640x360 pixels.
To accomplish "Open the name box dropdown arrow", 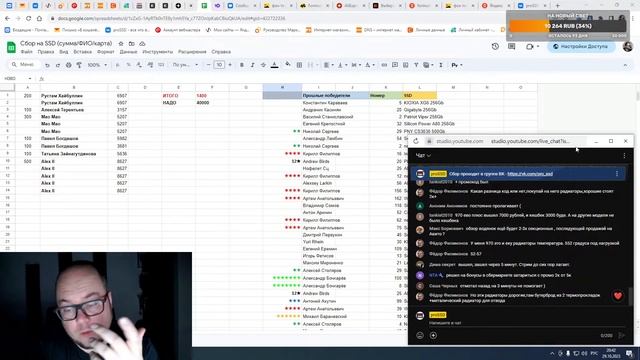I will (x=29, y=78).
